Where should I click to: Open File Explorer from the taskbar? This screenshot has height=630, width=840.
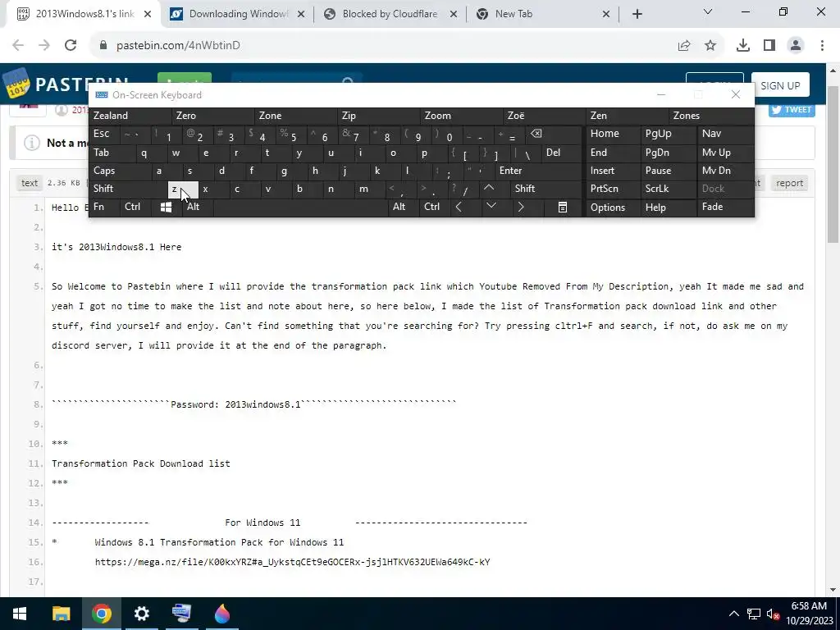coord(61,614)
